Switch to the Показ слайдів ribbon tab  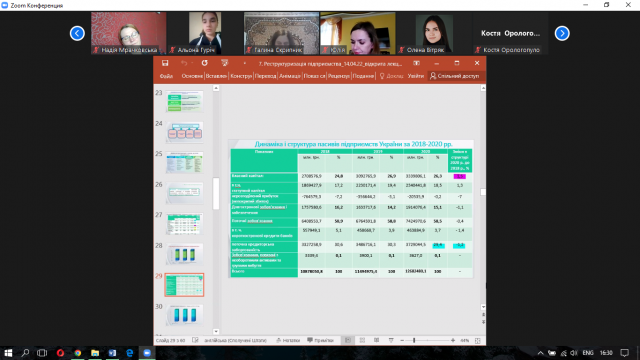pos(314,76)
